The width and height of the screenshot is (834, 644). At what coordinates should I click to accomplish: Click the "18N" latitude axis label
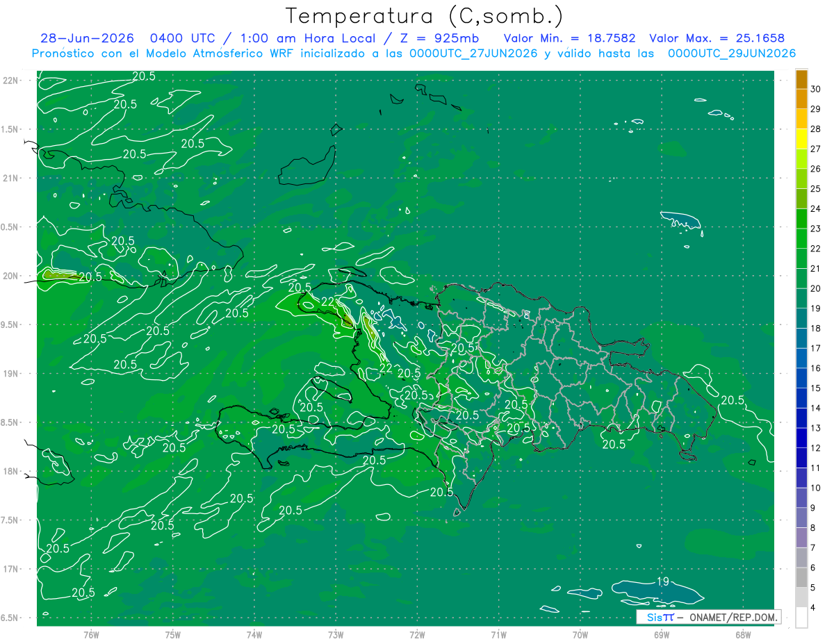point(11,472)
